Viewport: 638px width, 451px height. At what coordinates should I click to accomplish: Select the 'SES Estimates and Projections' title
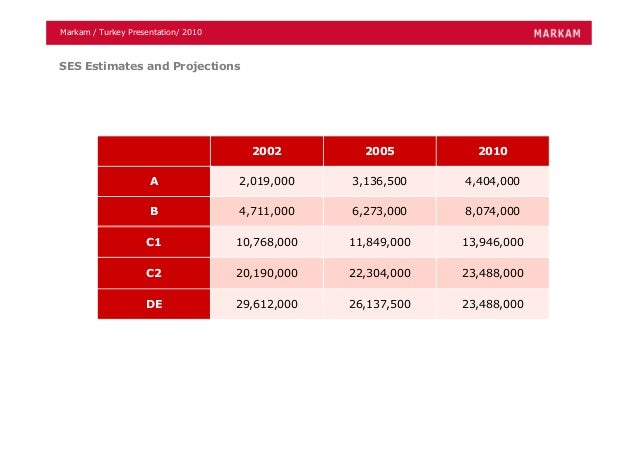coord(150,66)
